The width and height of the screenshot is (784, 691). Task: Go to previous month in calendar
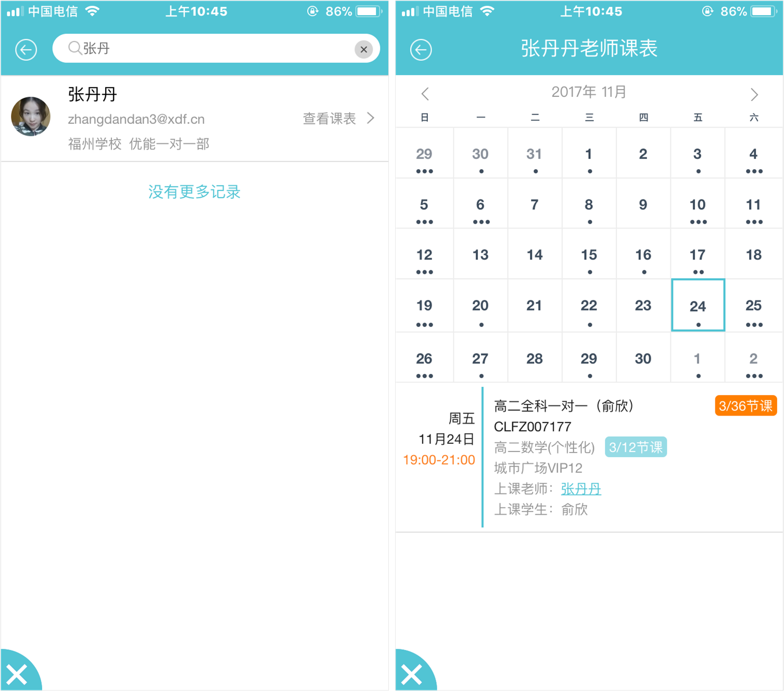coord(425,94)
